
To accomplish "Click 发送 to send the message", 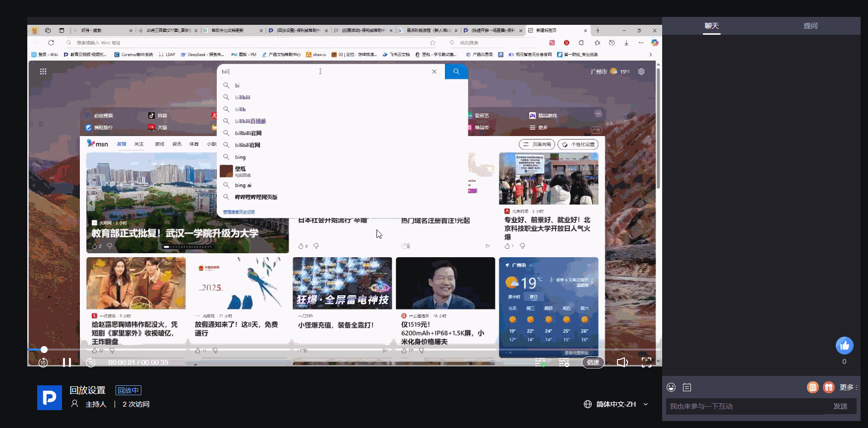I will [x=840, y=406].
